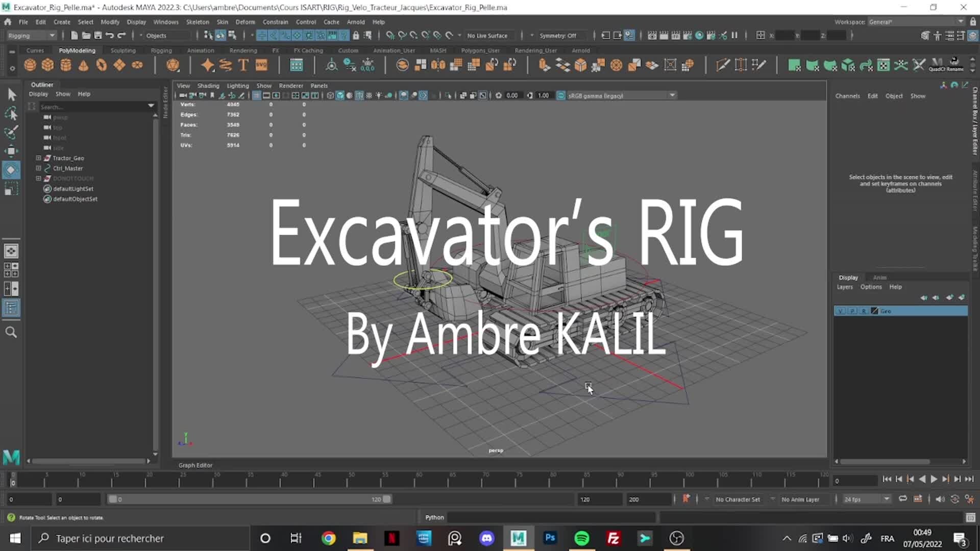The image size is (980, 551).
Task: Expand Tractor_Geo in the Outliner
Action: click(38, 158)
